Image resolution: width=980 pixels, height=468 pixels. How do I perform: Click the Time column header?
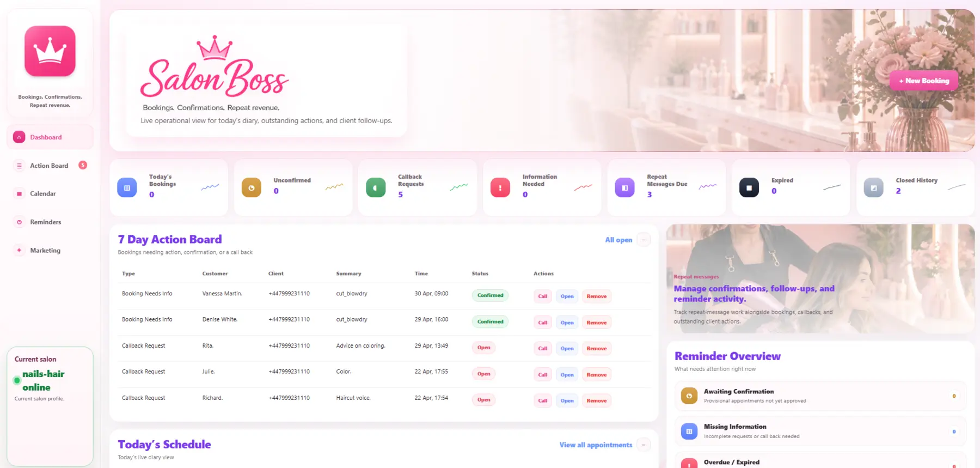(x=421, y=273)
